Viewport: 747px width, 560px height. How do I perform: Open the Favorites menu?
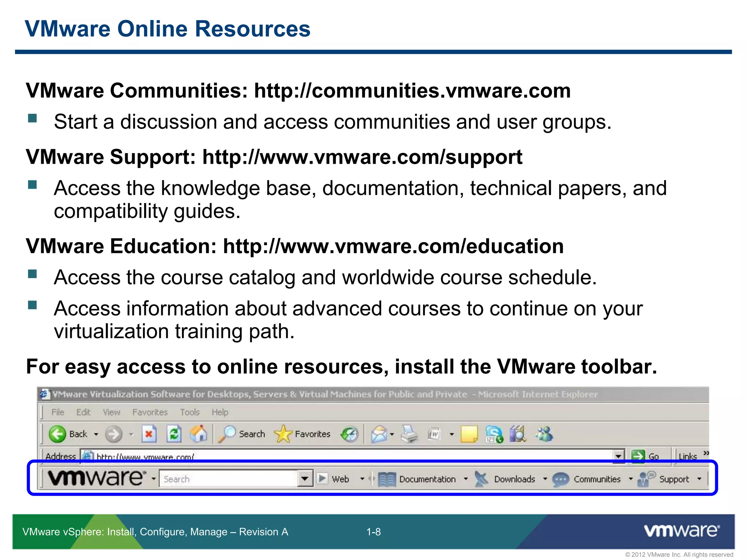(150, 412)
